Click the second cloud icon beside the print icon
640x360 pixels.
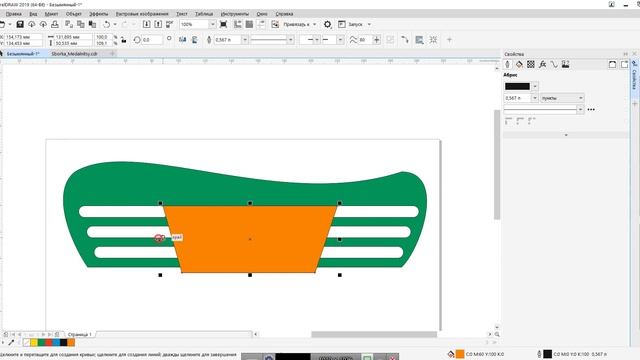coord(43,24)
